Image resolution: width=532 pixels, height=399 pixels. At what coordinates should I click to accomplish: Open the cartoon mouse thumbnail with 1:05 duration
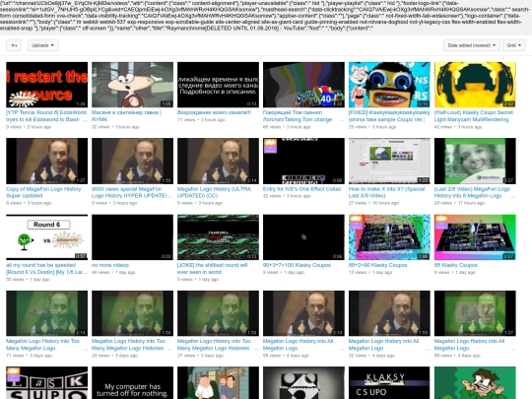click(x=132, y=85)
